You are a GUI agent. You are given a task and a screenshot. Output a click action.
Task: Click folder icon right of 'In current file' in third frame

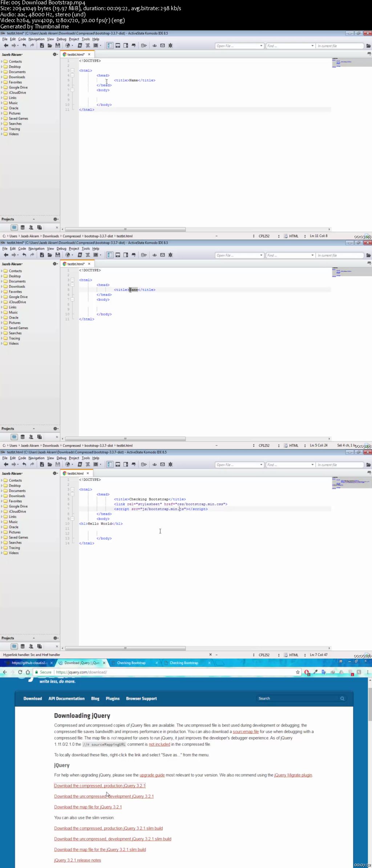[368, 465]
